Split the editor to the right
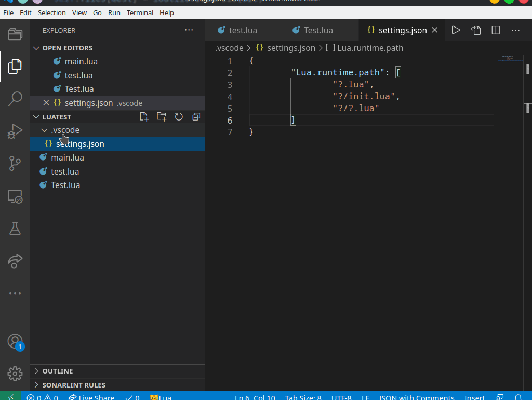The width and height of the screenshot is (532, 400). click(496, 30)
